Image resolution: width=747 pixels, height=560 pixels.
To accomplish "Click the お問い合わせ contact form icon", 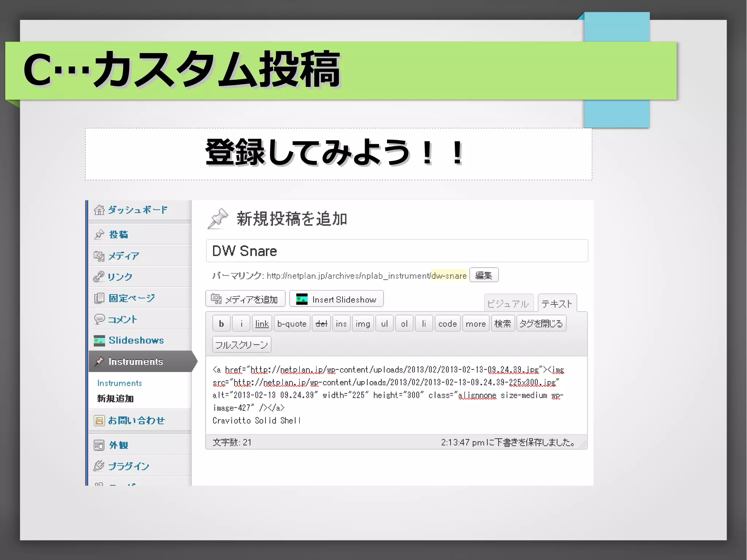I will 99,421.
